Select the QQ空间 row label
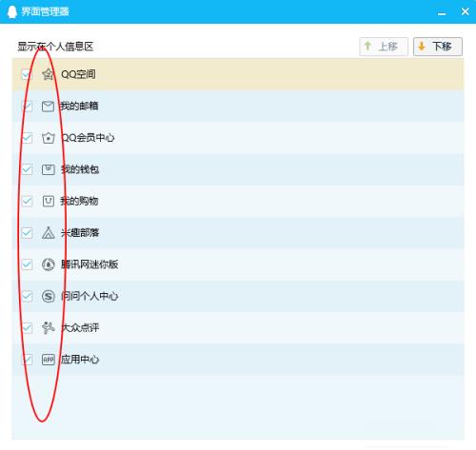476x450 pixels. 78,74
